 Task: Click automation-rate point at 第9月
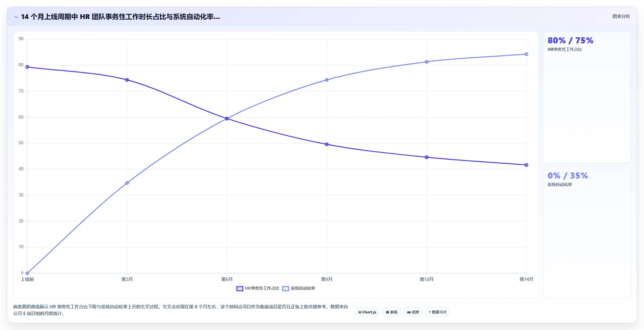pos(327,80)
